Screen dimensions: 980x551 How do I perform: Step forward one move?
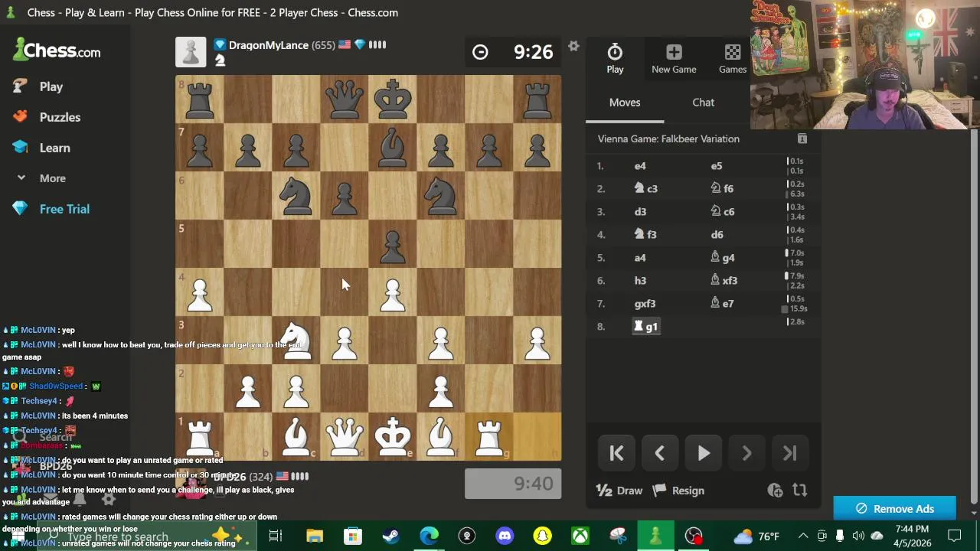tap(746, 453)
